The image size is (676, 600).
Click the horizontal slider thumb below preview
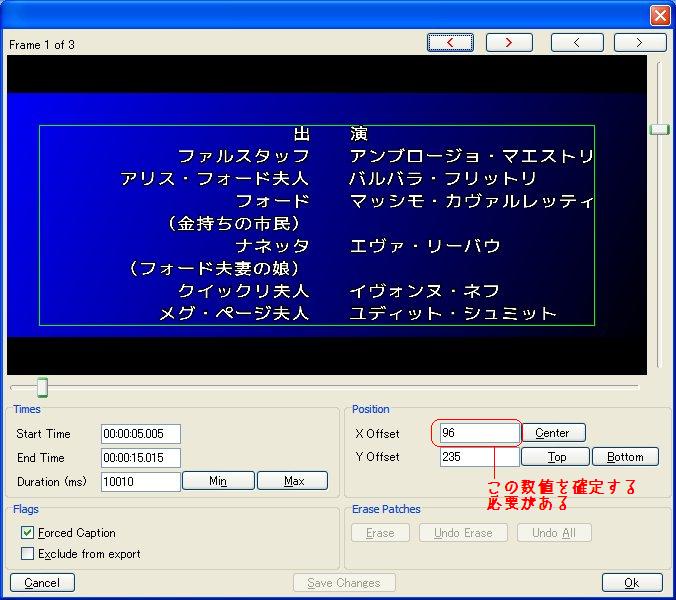click(x=42, y=387)
